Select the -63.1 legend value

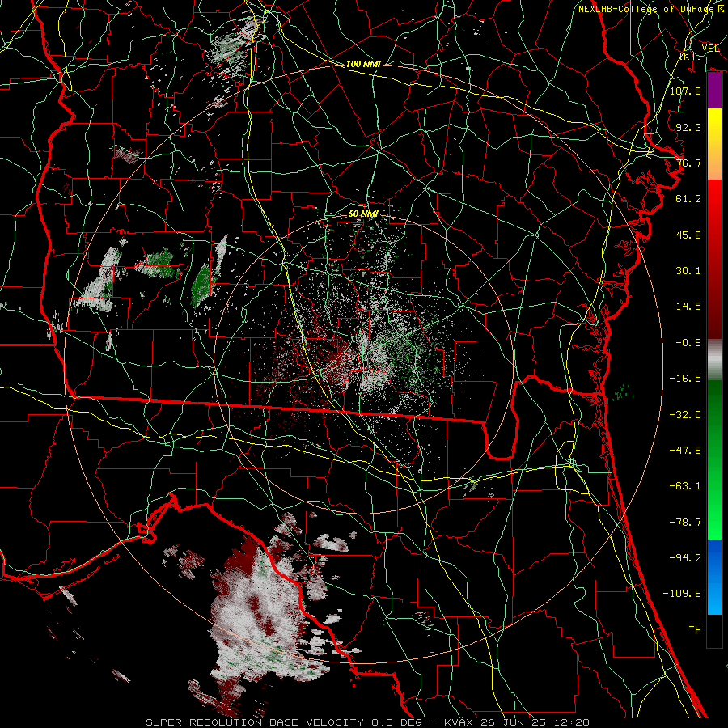685,486
